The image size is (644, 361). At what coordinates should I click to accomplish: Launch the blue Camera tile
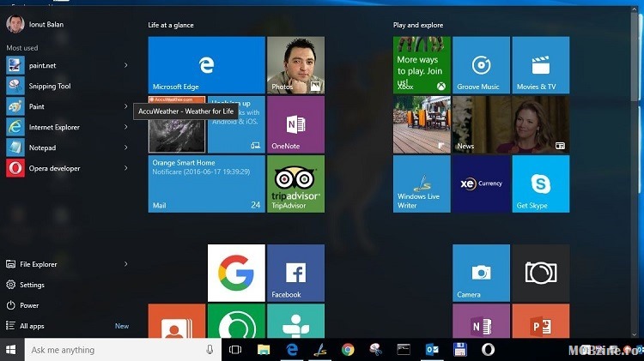[x=482, y=273]
